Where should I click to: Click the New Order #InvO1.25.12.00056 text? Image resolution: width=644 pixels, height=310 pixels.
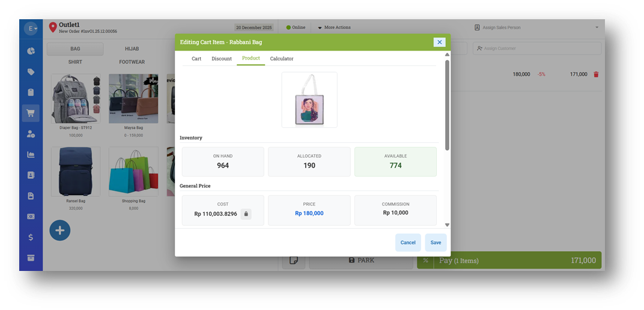point(88,31)
